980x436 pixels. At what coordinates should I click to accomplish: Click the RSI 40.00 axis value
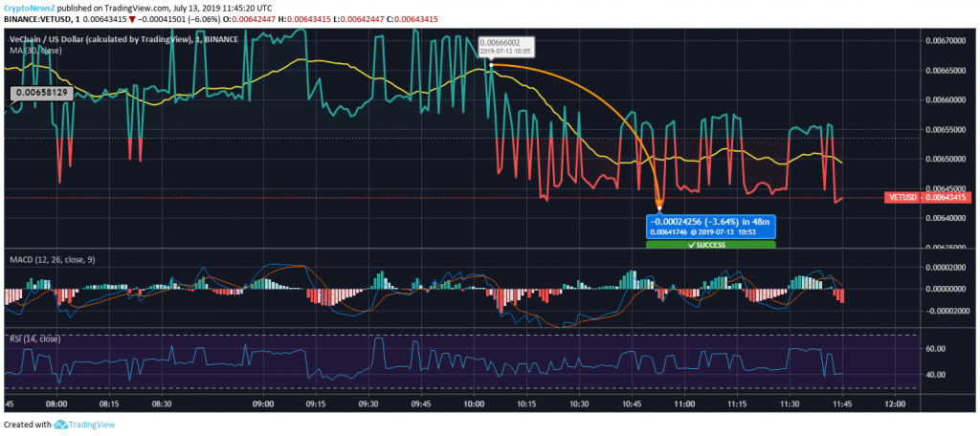point(936,375)
